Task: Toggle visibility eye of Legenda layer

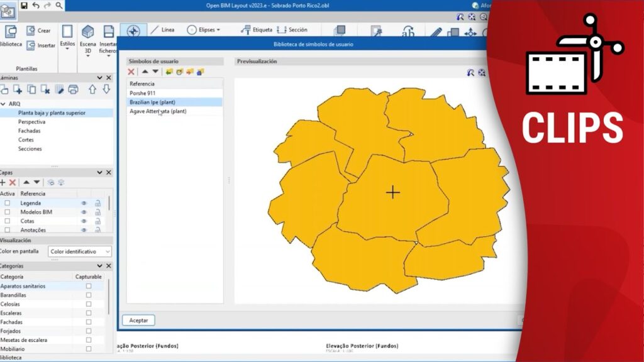Action: [x=83, y=204]
